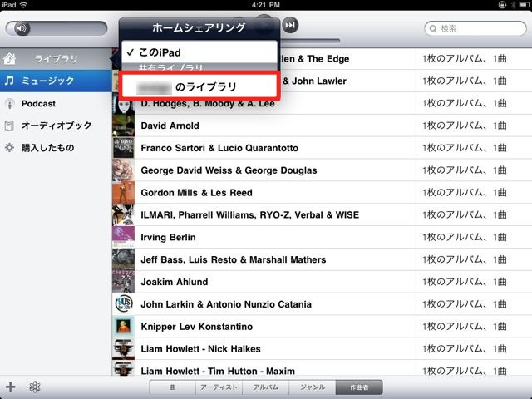The image size is (532, 399).
Task: Select the checked このiPad option
Action: [199, 52]
